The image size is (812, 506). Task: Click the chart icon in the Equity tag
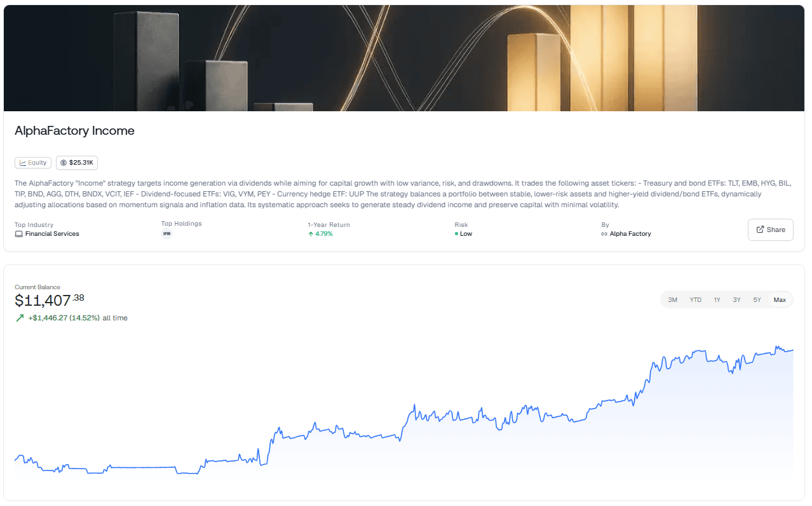(23, 163)
